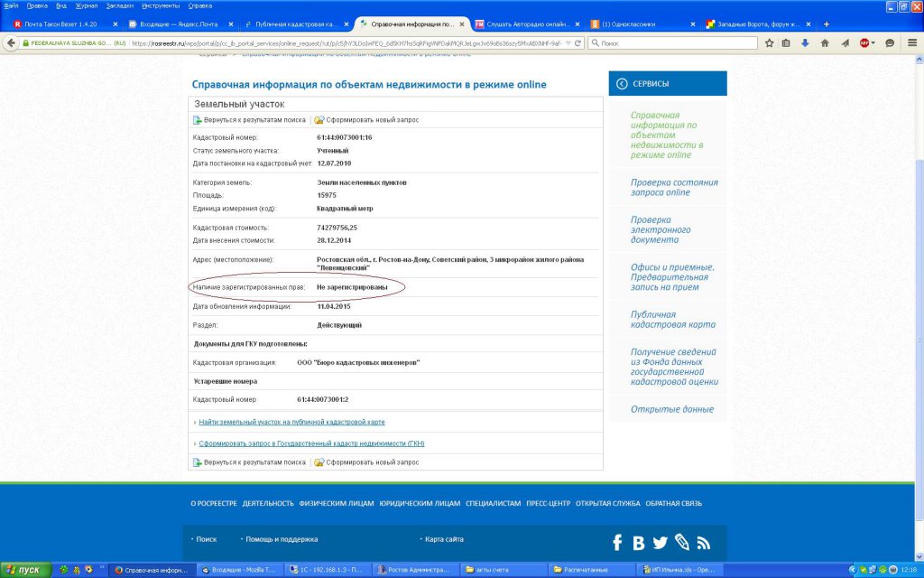Open the Windows 'пуск' start button
924x578 pixels.
coord(24,570)
